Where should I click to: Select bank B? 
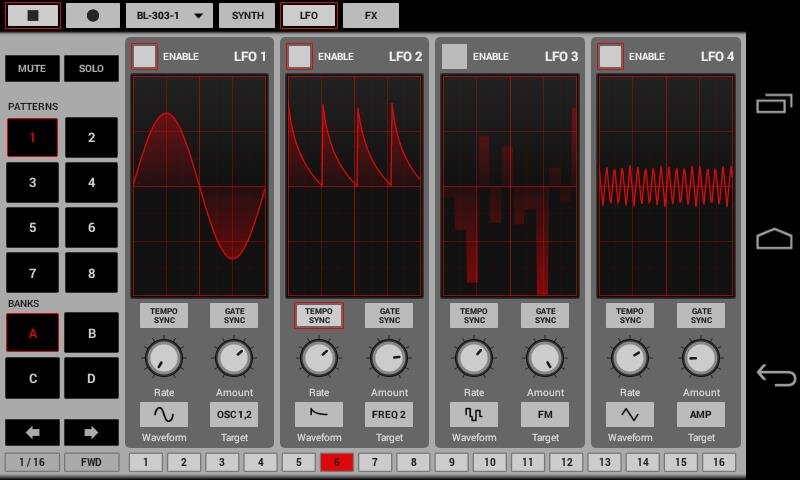[x=91, y=333]
